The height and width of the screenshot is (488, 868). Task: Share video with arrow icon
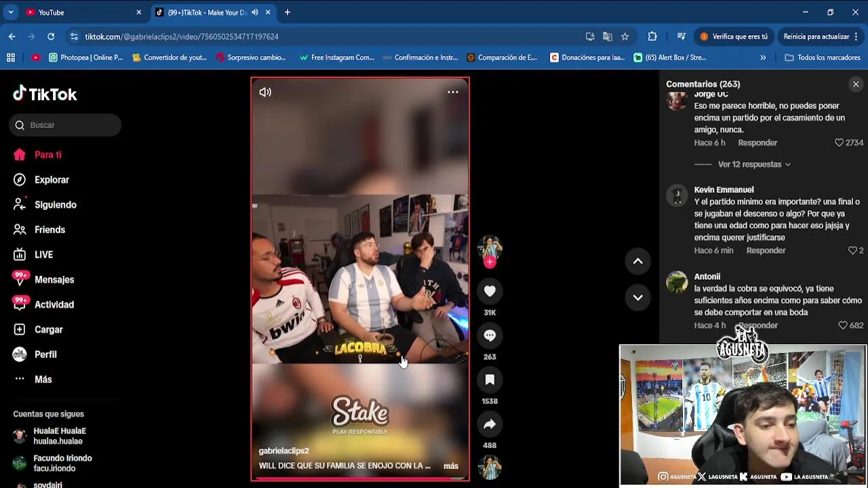click(490, 424)
